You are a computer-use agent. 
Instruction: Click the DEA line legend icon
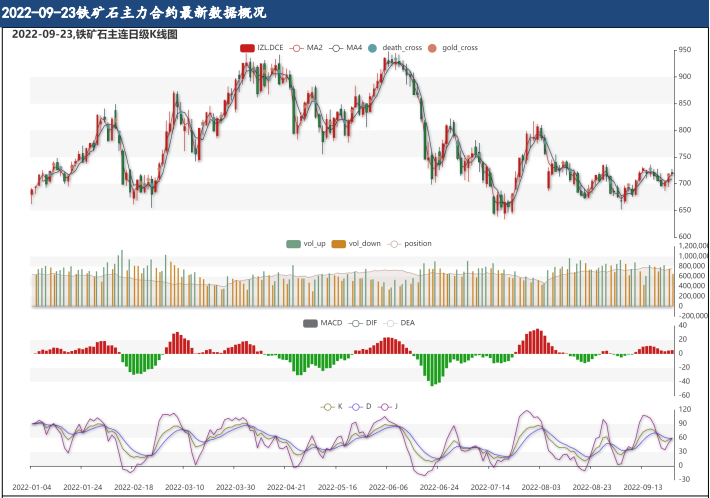click(391, 323)
